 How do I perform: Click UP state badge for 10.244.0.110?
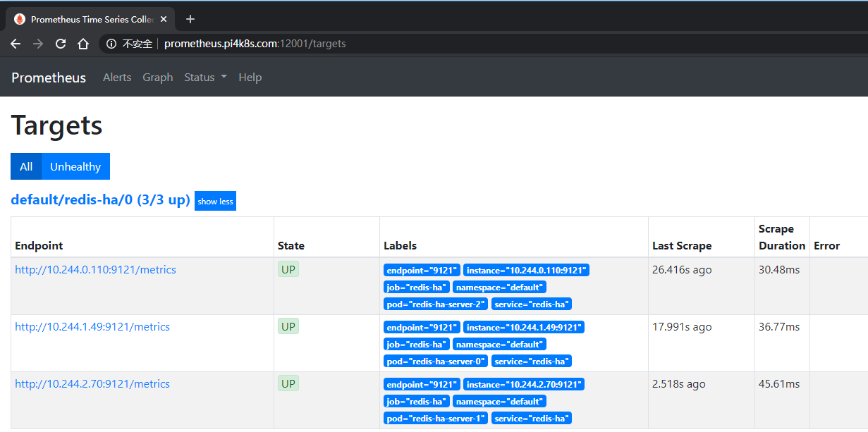pos(288,269)
